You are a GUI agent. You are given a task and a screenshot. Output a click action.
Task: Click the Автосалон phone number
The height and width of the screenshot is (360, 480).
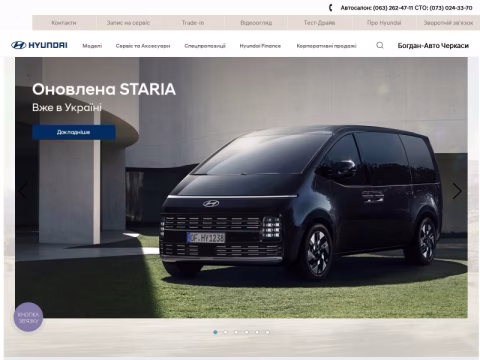point(393,8)
